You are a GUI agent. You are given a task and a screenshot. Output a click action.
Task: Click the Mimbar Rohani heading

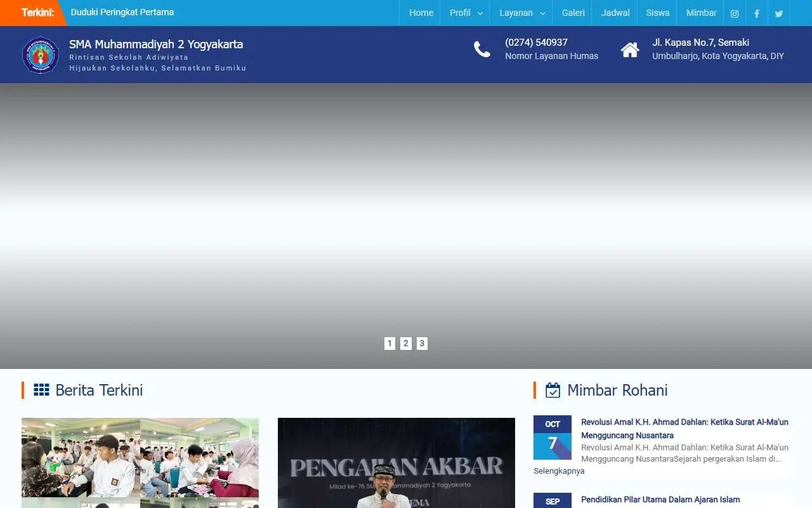point(617,390)
